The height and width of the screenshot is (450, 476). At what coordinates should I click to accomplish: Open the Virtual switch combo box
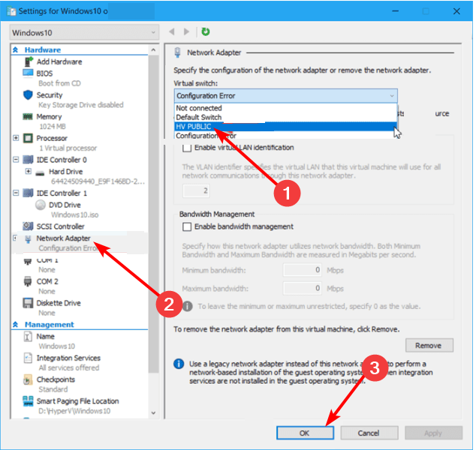(285, 96)
